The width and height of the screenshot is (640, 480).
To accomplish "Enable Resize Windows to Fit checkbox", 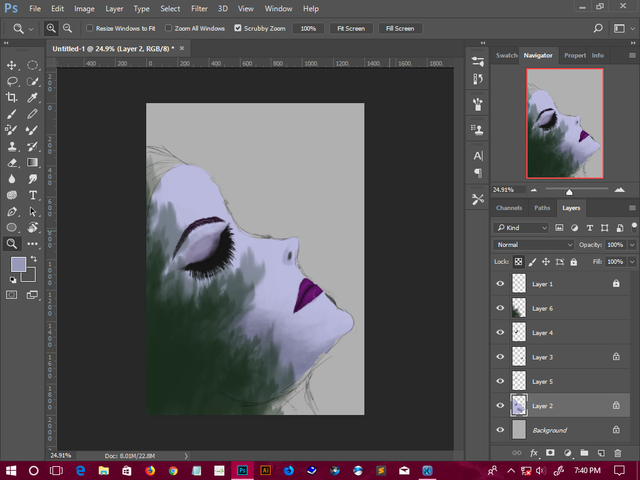I will 90,28.
